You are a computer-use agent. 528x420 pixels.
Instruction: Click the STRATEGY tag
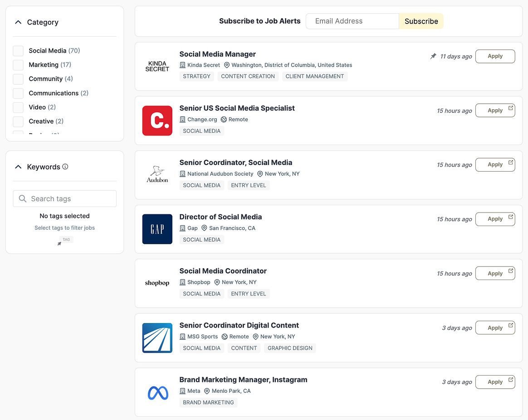197,76
